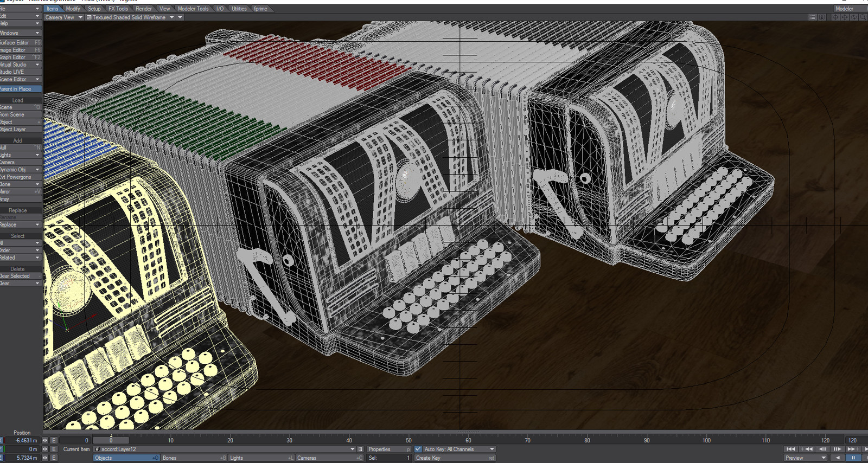
Task: Expand the Windows dropdown menu
Action: (21, 33)
